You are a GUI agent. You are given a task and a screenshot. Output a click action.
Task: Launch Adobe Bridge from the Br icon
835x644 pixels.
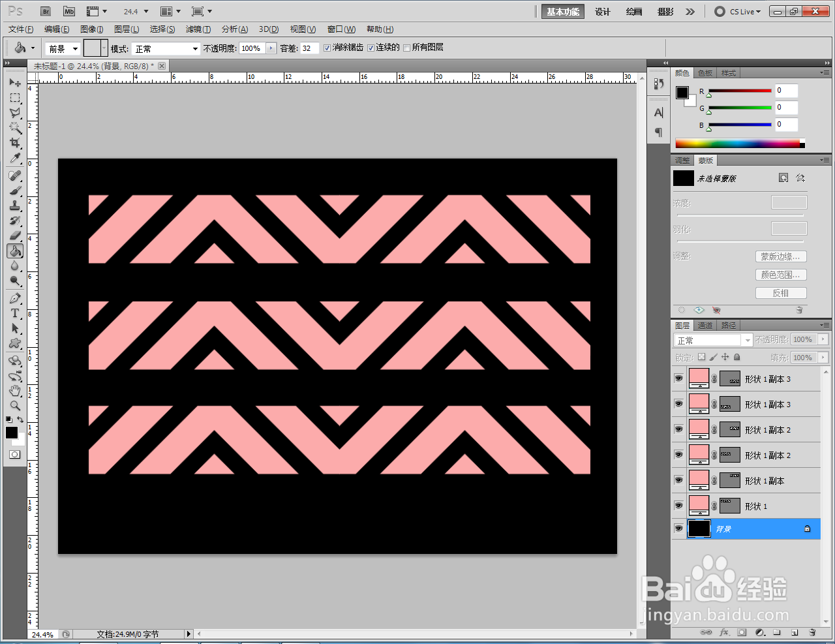tap(45, 11)
